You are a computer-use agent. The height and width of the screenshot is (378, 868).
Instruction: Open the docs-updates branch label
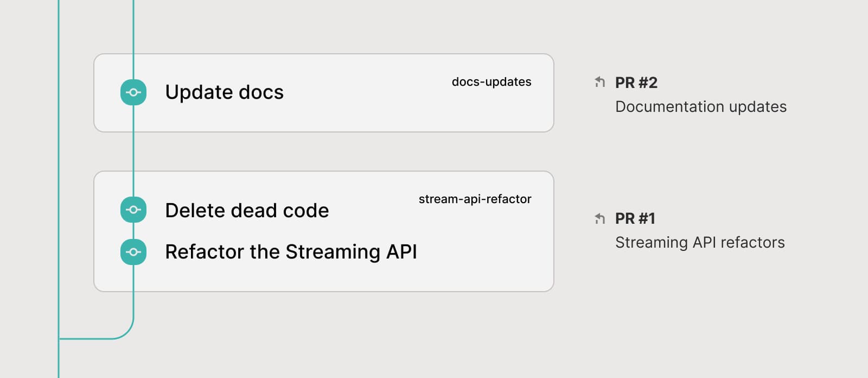[491, 82]
